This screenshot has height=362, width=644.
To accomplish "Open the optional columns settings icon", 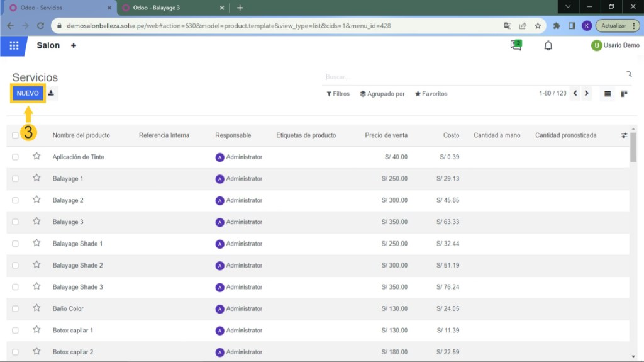I will click(624, 135).
